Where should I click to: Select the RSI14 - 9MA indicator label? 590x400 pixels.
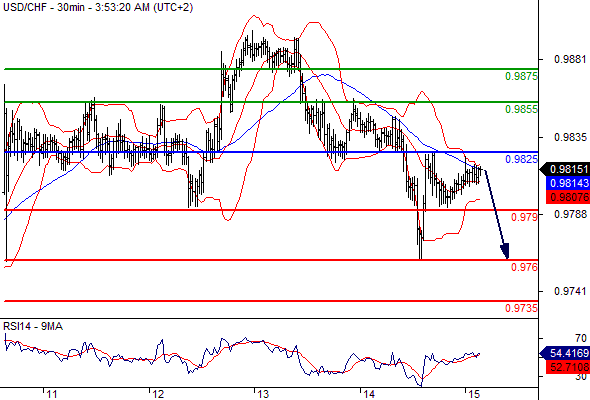(x=33, y=326)
